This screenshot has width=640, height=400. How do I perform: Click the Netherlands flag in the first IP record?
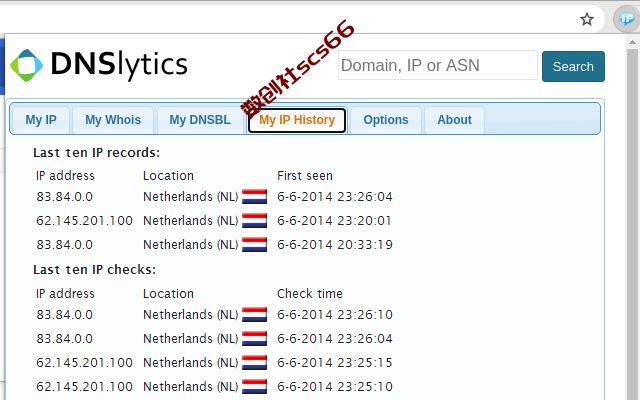click(x=254, y=197)
